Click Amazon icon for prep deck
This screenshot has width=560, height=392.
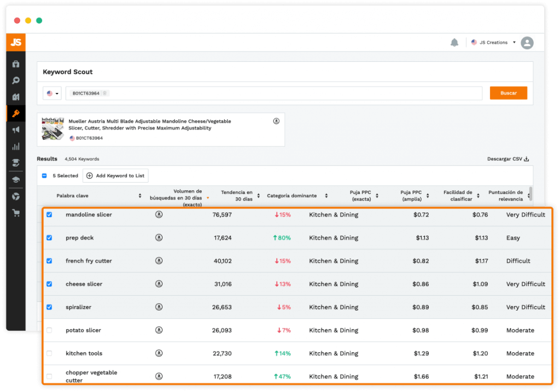[159, 238]
